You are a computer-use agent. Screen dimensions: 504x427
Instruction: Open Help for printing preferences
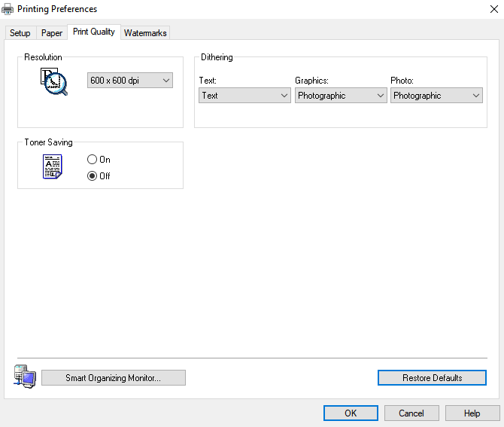[472, 413]
